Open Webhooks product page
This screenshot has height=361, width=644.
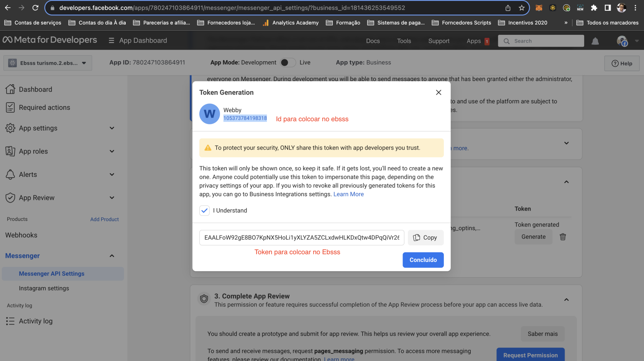point(21,235)
